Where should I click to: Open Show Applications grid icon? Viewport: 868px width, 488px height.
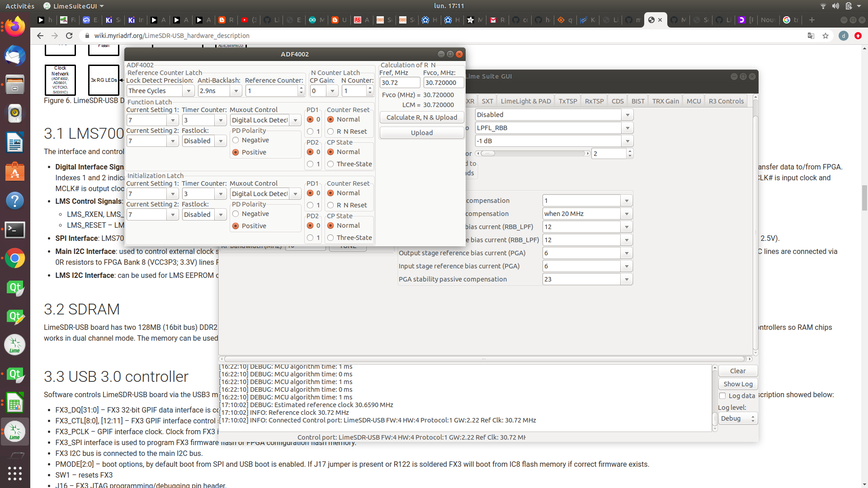[15, 473]
